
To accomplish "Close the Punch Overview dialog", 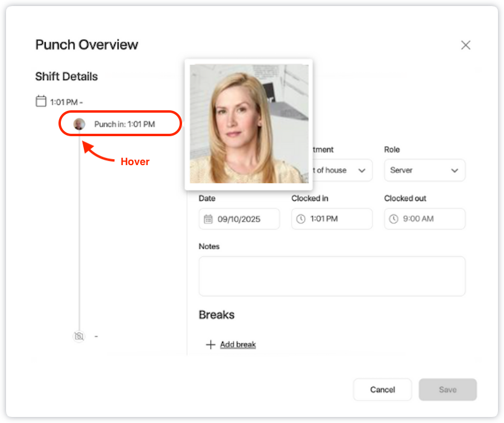I will pyautogui.click(x=465, y=45).
